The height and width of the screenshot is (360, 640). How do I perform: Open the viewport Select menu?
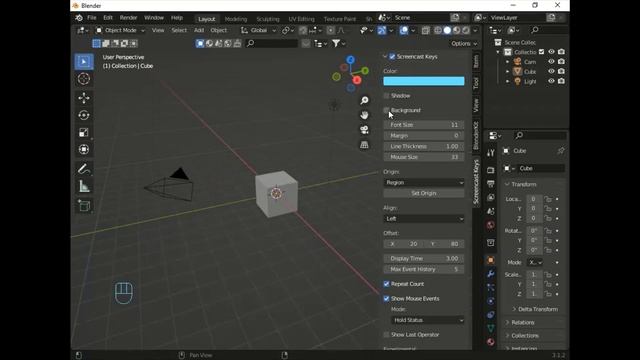pyautogui.click(x=179, y=30)
